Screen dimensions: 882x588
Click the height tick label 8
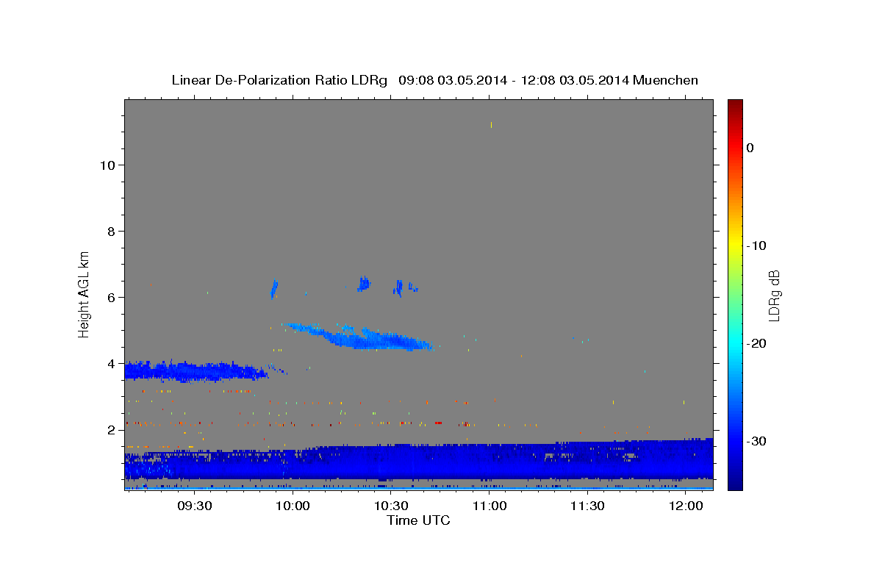[112, 232]
